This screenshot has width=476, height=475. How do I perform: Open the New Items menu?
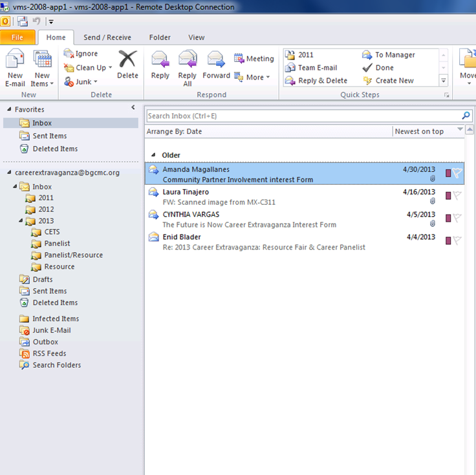[x=42, y=69]
